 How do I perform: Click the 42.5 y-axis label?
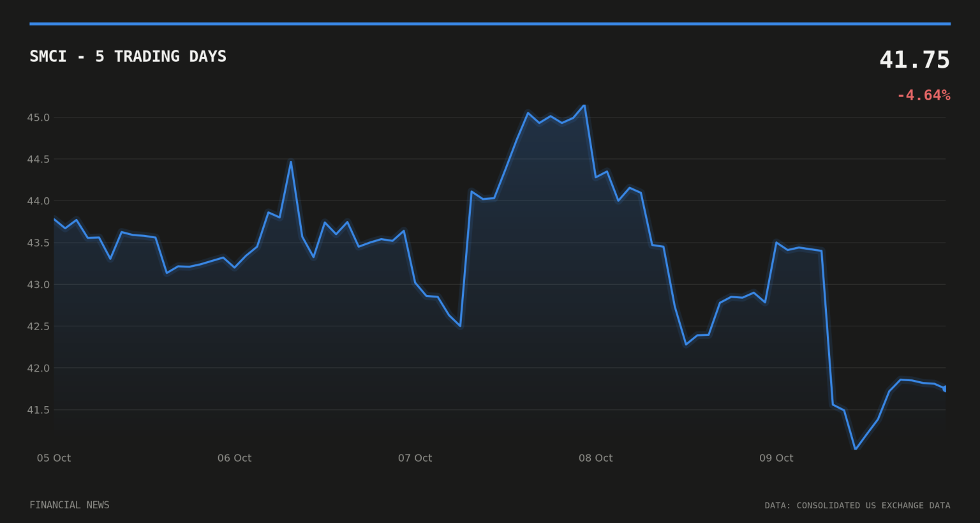pos(38,326)
